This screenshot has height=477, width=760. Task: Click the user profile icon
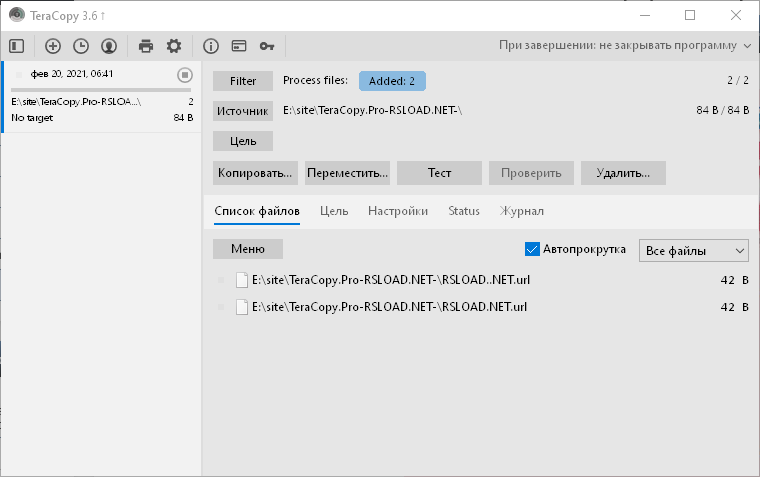(109, 46)
